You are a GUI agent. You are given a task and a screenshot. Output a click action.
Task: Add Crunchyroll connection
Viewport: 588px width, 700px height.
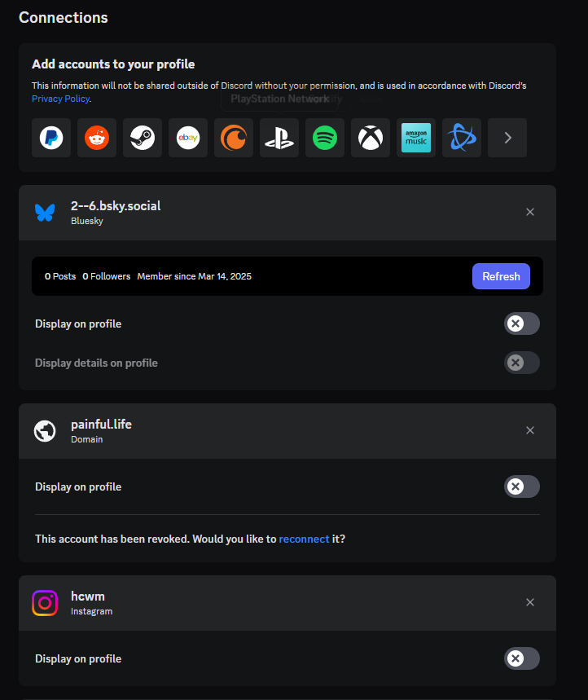click(234, 138)
